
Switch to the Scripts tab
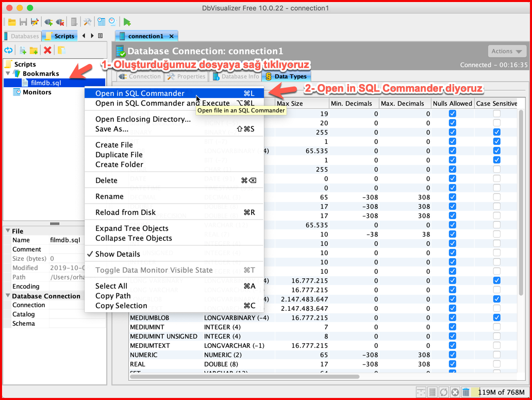click(x=60, y=36)
